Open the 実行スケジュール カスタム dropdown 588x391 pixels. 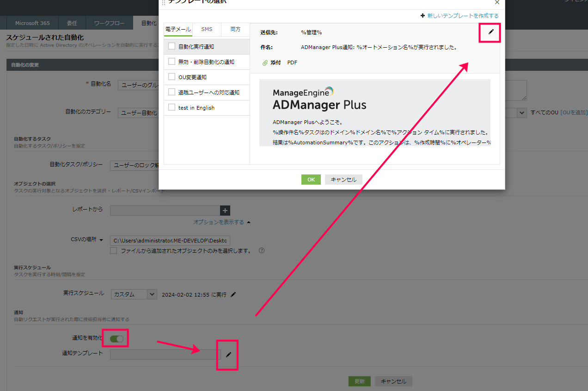pyautogui.click(x=134, y=294)
